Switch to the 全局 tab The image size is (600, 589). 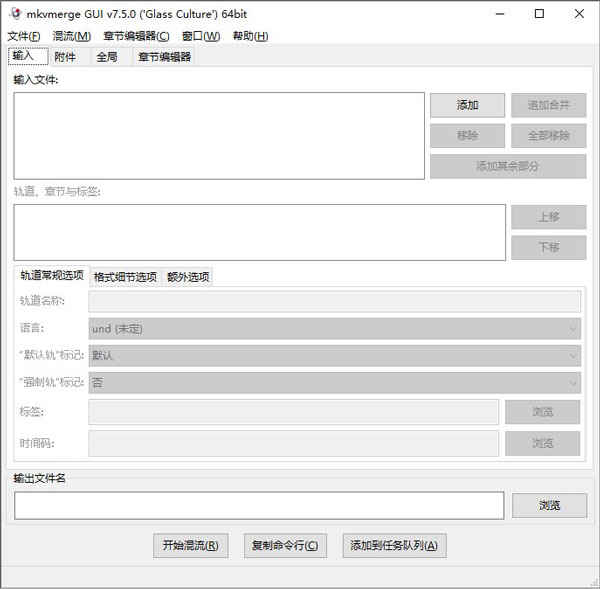point(111,57)
